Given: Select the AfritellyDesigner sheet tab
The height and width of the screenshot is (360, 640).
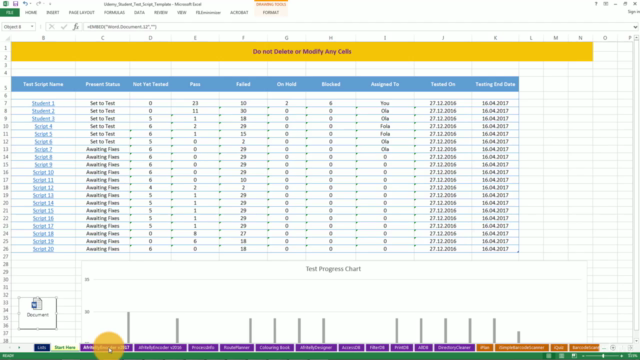Looking at the screenshot, I should [x=316, y=347].
